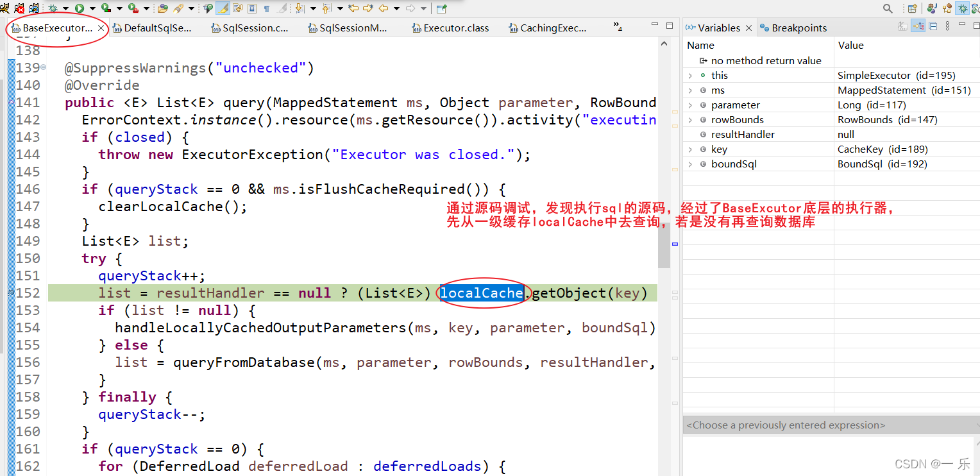The image size is (980, 476).
Task: Click the Run External Tools icon
Action: [x=133, y=8]
